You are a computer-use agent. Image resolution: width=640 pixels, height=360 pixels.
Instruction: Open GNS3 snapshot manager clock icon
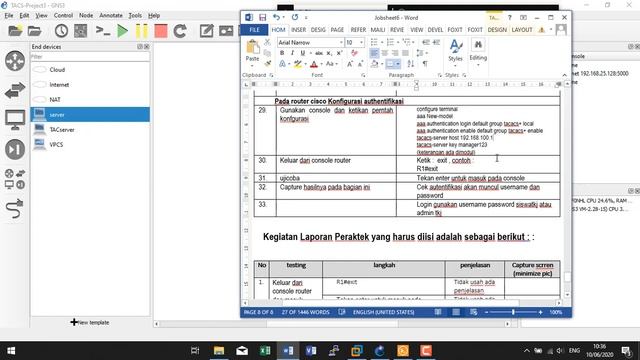pos(61,31)
